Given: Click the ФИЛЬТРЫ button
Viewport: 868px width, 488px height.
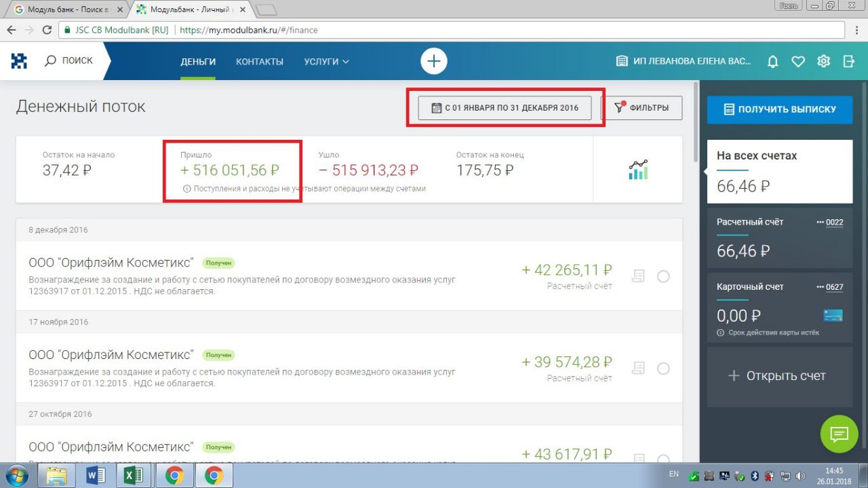Looking at the screenshot, I should (x=642, y=108).
